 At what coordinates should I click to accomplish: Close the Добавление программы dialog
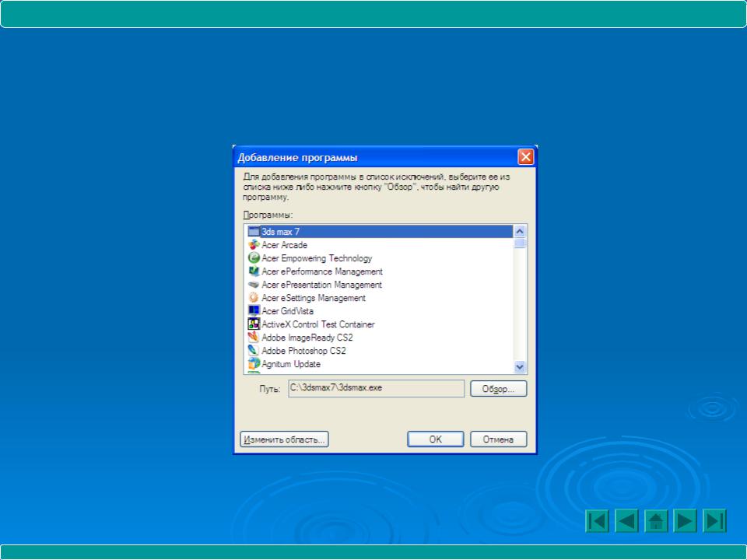coord(525,156)
